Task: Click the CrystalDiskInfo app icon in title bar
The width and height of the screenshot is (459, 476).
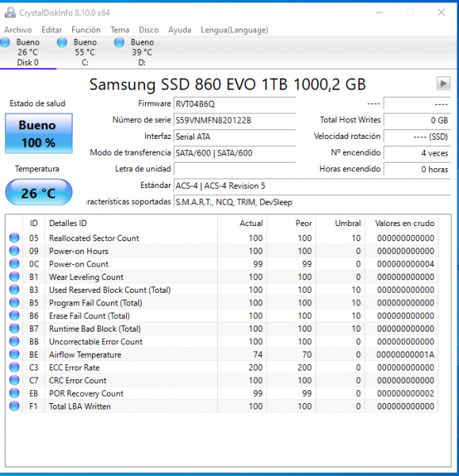Action: click(10, 13)
